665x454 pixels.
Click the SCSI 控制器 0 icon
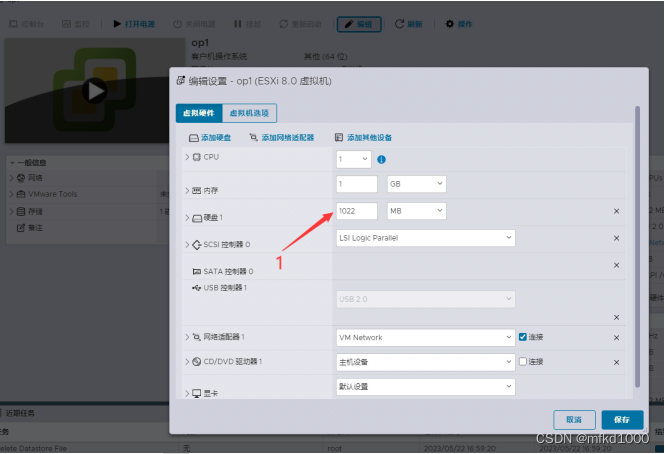click(197, 245)
